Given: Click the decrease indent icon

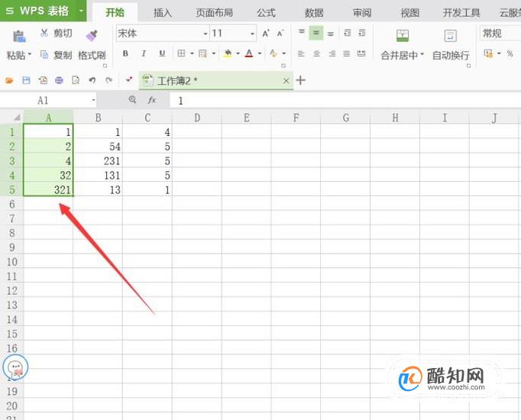Looking at the screenshot, I should pyautogui.click(x=348, y=33).
